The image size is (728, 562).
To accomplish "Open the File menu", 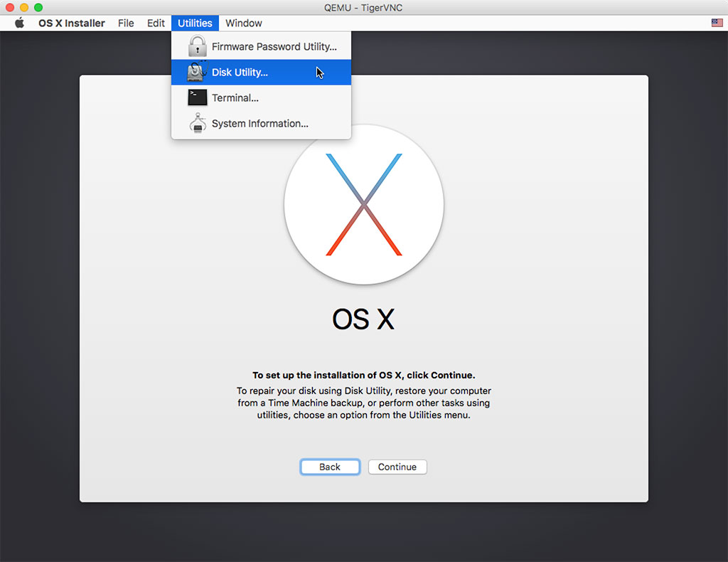I will [126, 23].
